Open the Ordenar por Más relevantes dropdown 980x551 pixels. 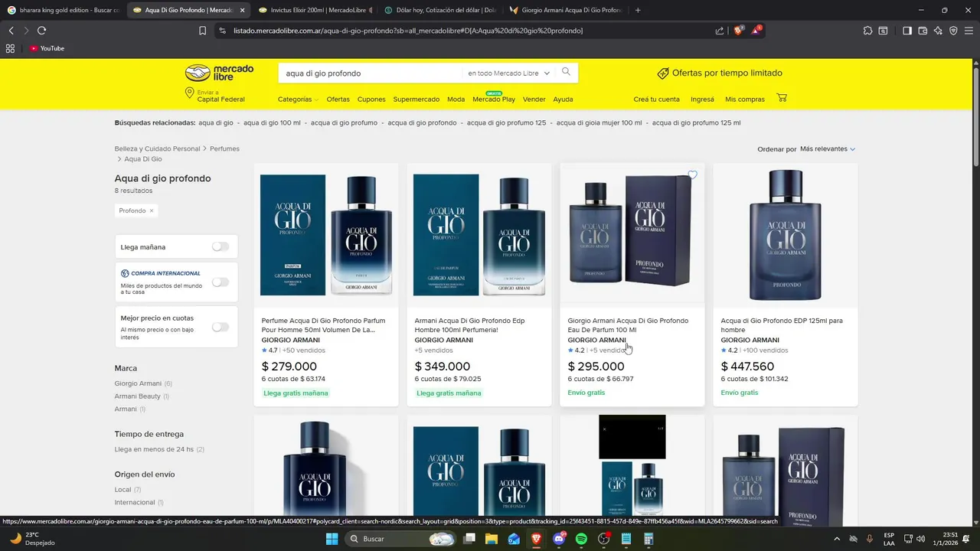click(x=828, y=149)
